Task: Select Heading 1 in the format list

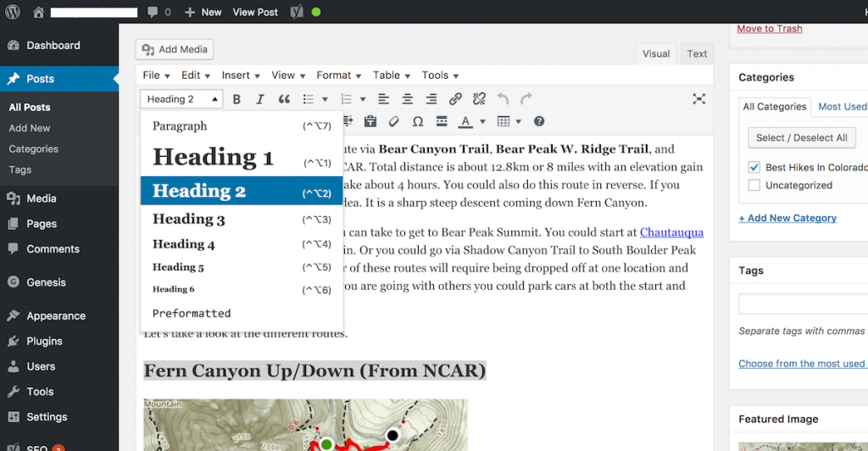Action: (x=242, y=157)
